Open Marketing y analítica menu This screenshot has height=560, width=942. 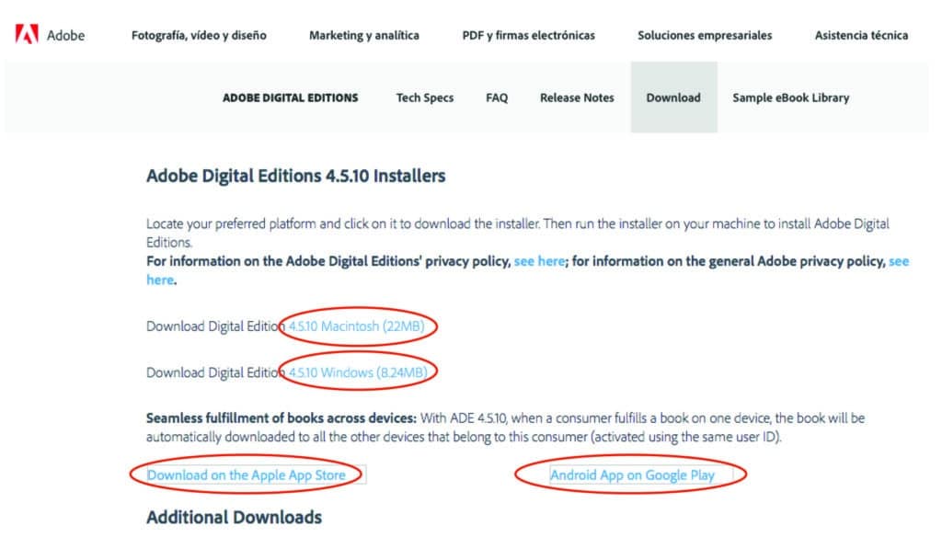tap(364, 36)
